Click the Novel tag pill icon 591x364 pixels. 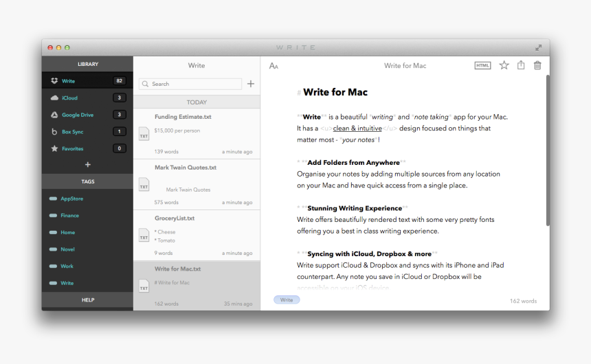click(x=53, y=249)
